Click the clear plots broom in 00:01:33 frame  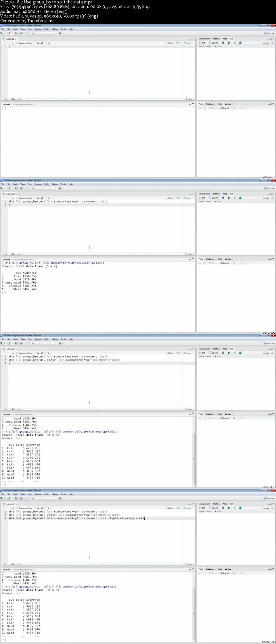coord(240,418)
